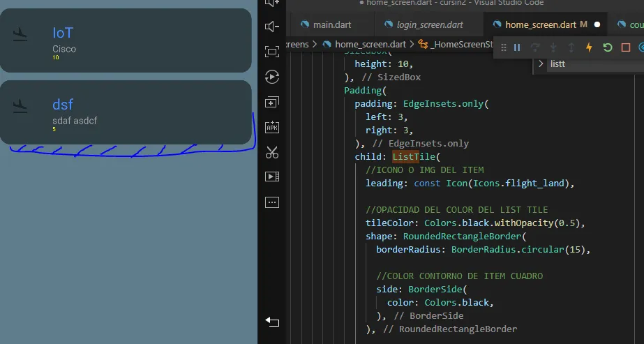Screen dimensions: 644x344
Task: Grab the debug toolbar drag handle
Action: (504, 47)
